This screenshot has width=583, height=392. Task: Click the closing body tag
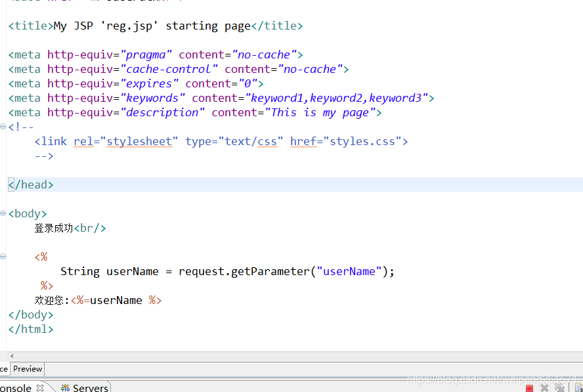pyautogui.click(x=31, y=315)
